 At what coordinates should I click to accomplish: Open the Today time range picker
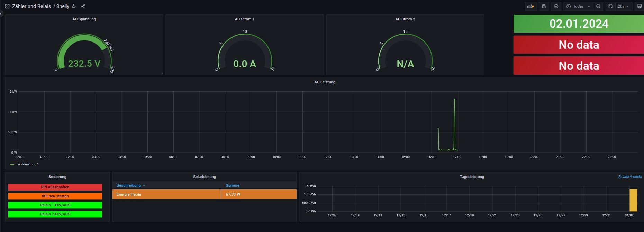click(x=578, y=6)
